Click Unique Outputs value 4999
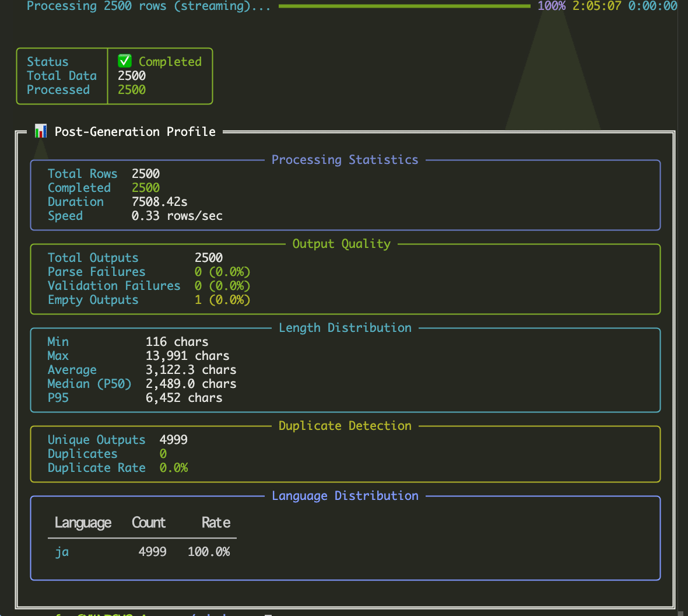 pos(174,440)
